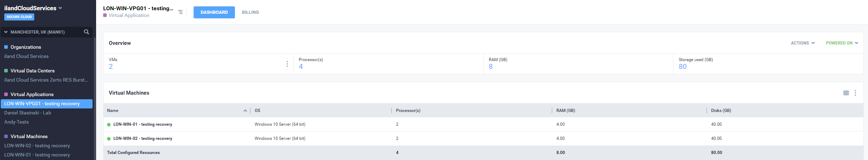Click the sidebar search magnifier icon

pyautogui.click(x=86, y=32)
